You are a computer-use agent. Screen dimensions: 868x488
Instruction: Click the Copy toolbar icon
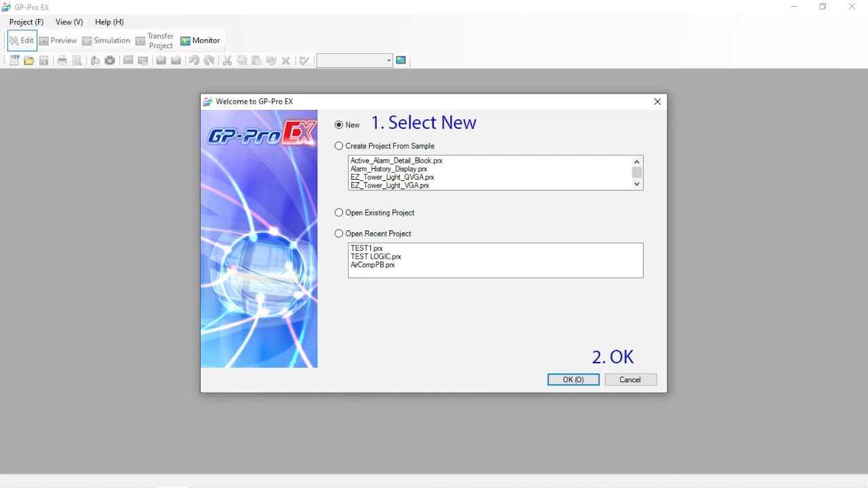[x=242, y=60]
